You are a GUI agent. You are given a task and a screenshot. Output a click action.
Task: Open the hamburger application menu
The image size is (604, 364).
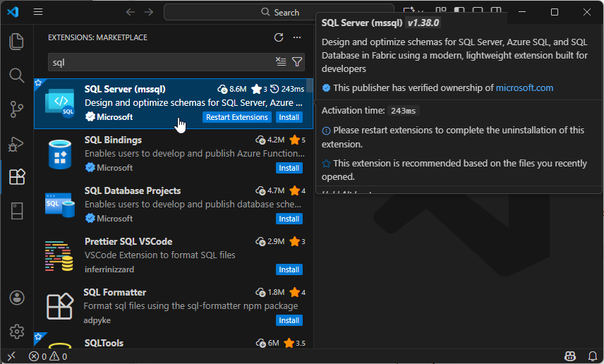pyautogui.click(x=38, y=12)
